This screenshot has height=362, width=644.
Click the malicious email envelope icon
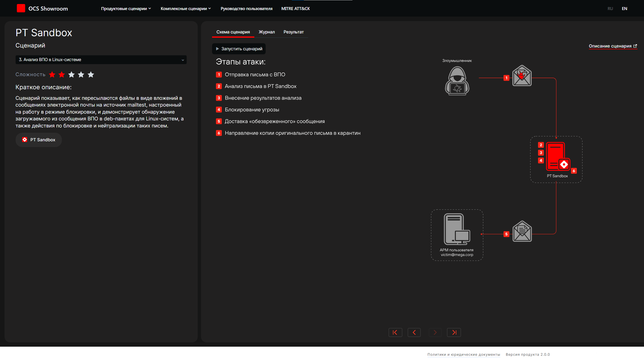tap(522, 75)
